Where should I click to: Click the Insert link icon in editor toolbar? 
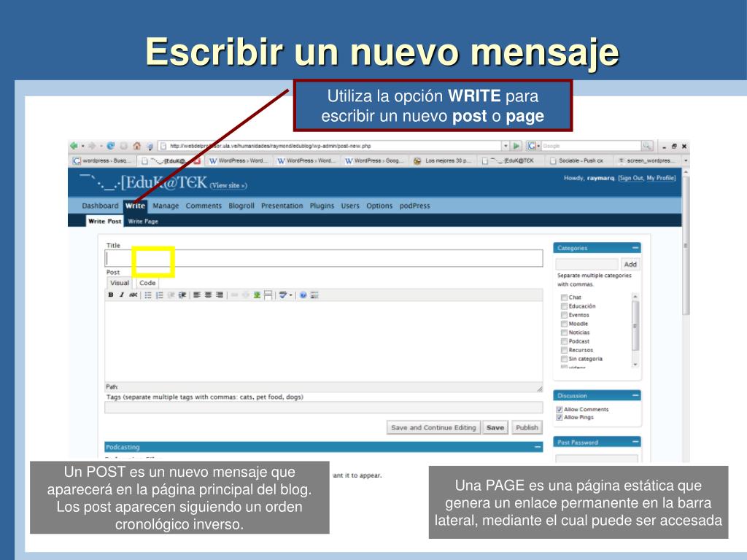pyautogui.click(x=234, y=295)
